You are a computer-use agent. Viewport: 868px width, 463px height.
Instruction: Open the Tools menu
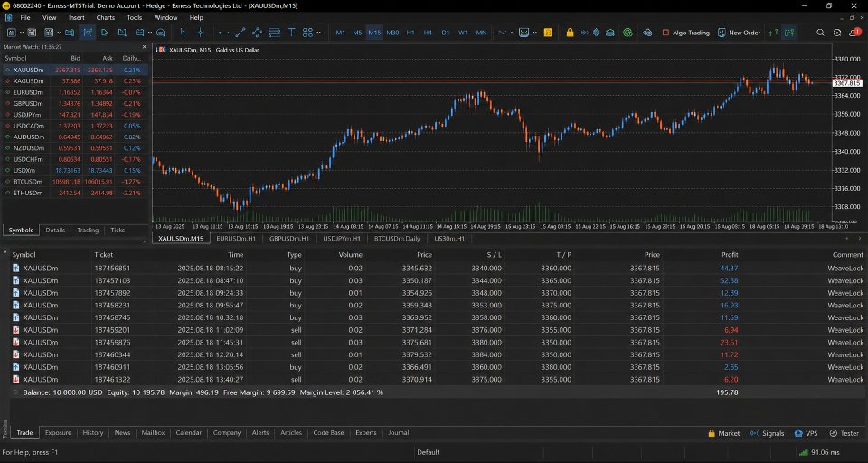[135, 18]
